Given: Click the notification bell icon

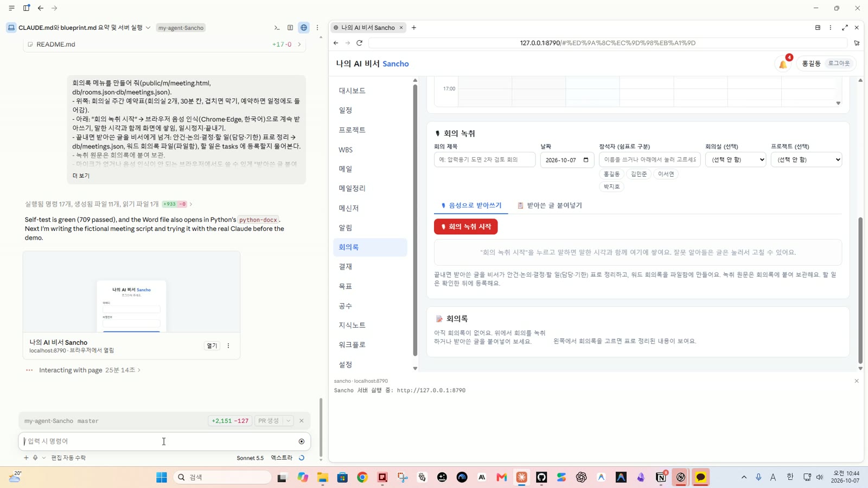Looking at the screenshot, I should pyautogui.click(x=783, y=64).
